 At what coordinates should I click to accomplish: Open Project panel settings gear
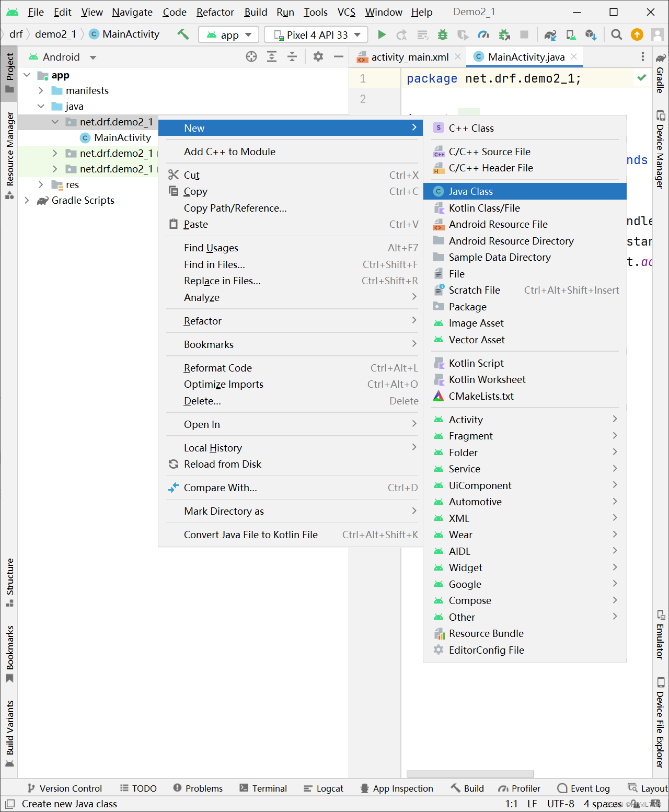click(x=318, y=57)
